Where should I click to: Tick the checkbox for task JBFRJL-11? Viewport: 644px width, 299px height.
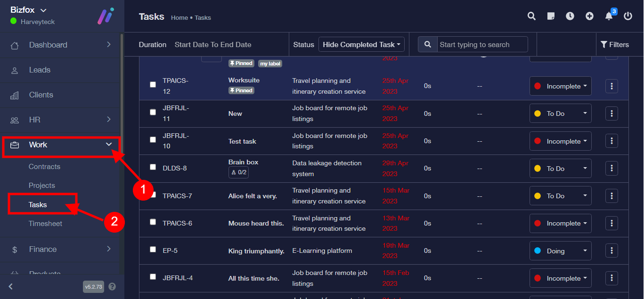153,112
